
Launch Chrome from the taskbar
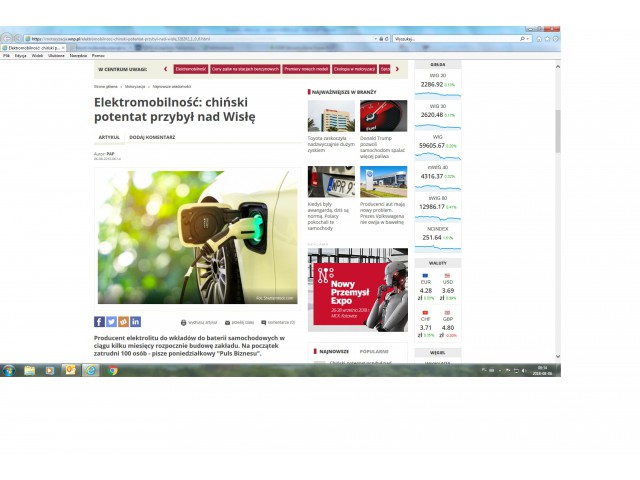[x=113, y=370]
